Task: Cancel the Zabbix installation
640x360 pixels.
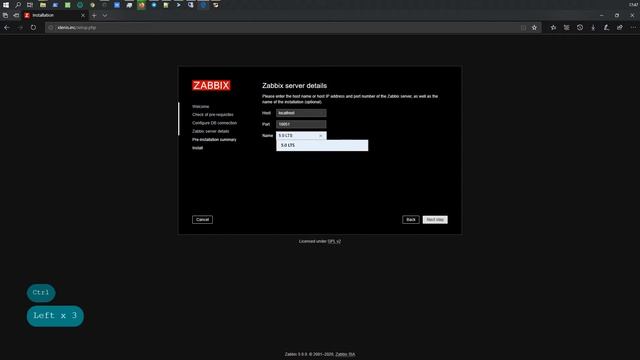Action: (x=202, y=220)
